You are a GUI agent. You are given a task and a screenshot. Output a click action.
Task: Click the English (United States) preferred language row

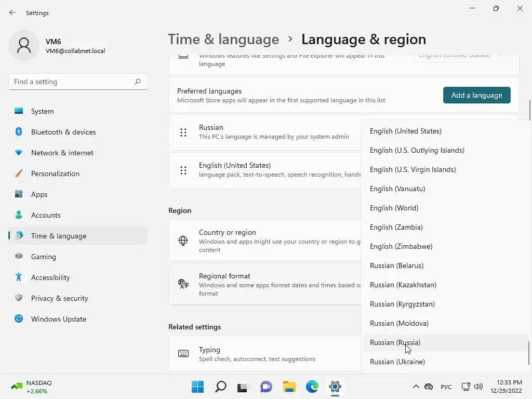tap(264, 170)
